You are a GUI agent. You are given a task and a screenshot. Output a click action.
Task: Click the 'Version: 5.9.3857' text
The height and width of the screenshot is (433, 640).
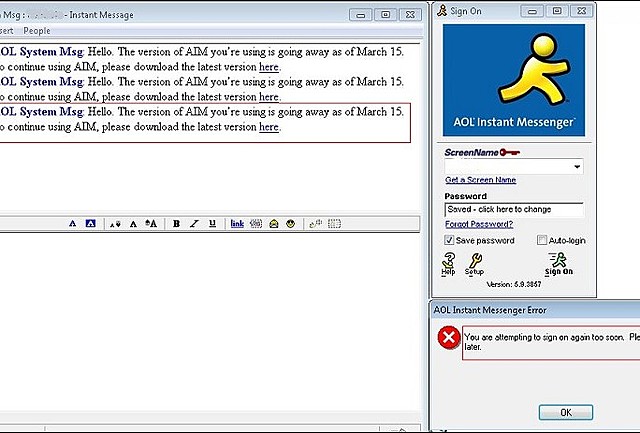pyautogui.click(x=514, y=284)
